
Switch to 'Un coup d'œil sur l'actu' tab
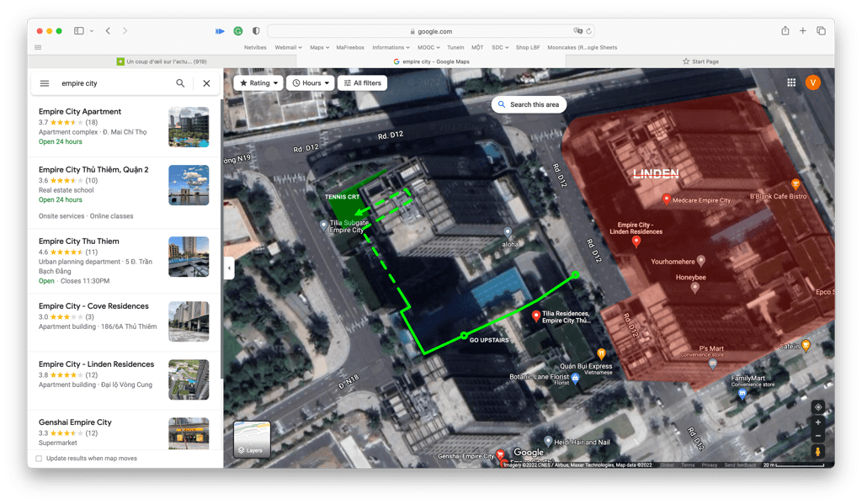pyautogui.click(x=162, y=61)
